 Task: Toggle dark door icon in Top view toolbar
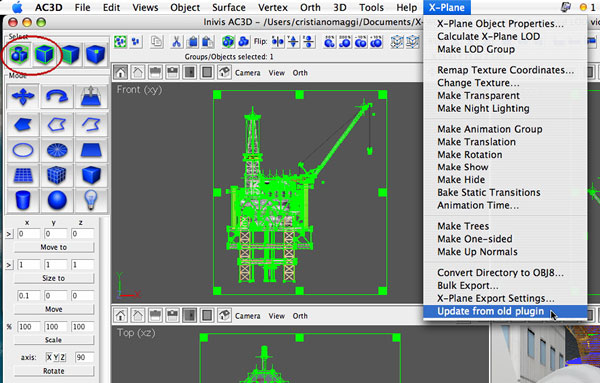(x=189, y=315)
